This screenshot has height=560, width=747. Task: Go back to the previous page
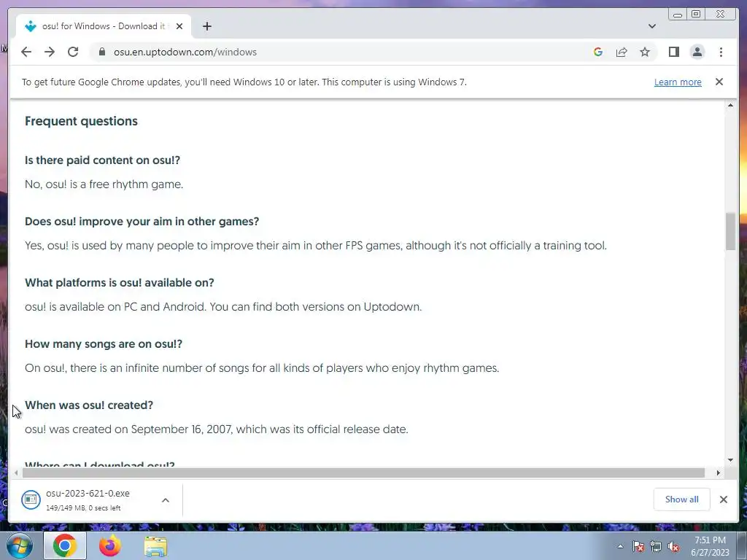26,52
